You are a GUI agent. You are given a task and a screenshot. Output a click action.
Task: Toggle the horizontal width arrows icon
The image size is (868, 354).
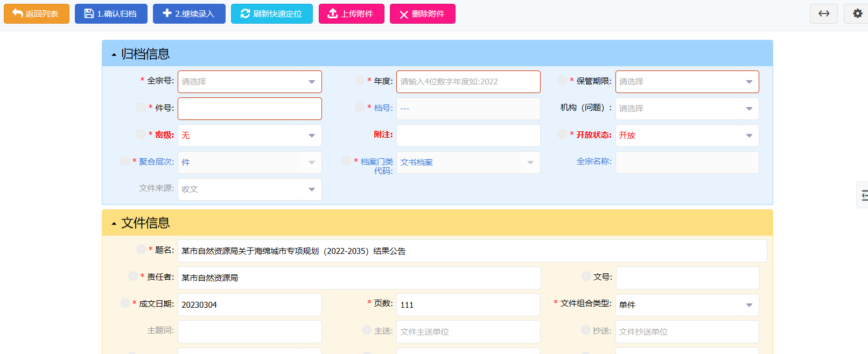click(824, 13)
